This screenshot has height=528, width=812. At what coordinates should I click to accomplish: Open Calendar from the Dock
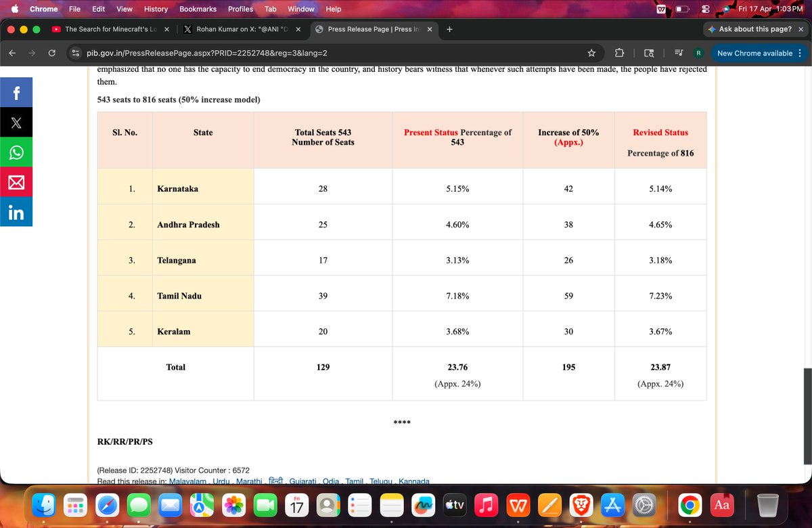pyautogui.click(x=296, y=505)
